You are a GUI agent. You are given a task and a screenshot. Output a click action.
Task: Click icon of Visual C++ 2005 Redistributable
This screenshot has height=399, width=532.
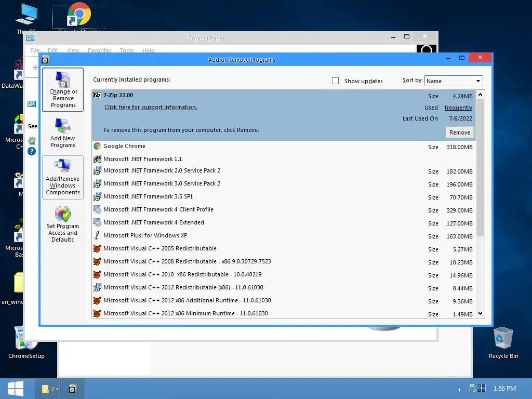coord(97,249)
